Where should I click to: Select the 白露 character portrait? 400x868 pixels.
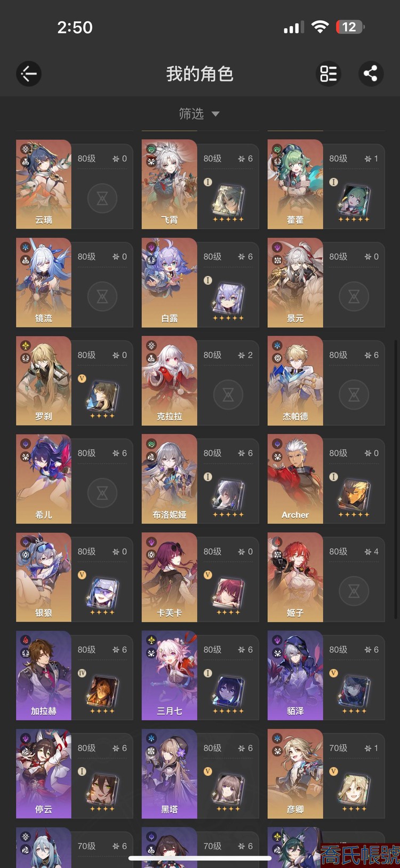pos(170,282)
